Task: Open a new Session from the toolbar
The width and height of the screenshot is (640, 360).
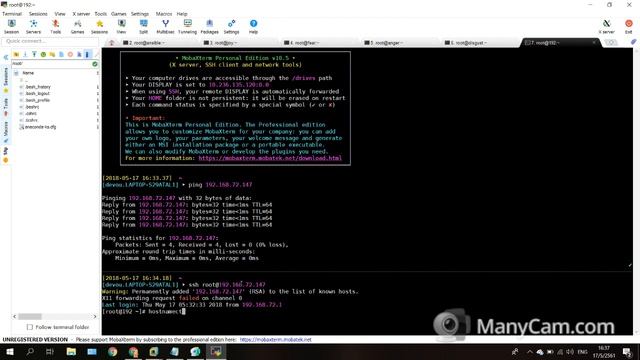Action: coord(11,27)
